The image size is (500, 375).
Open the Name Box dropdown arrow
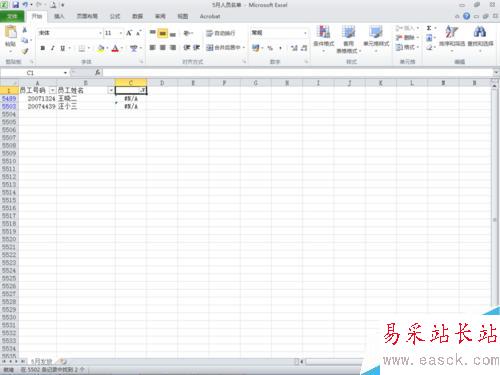click(x=65, y=73)
